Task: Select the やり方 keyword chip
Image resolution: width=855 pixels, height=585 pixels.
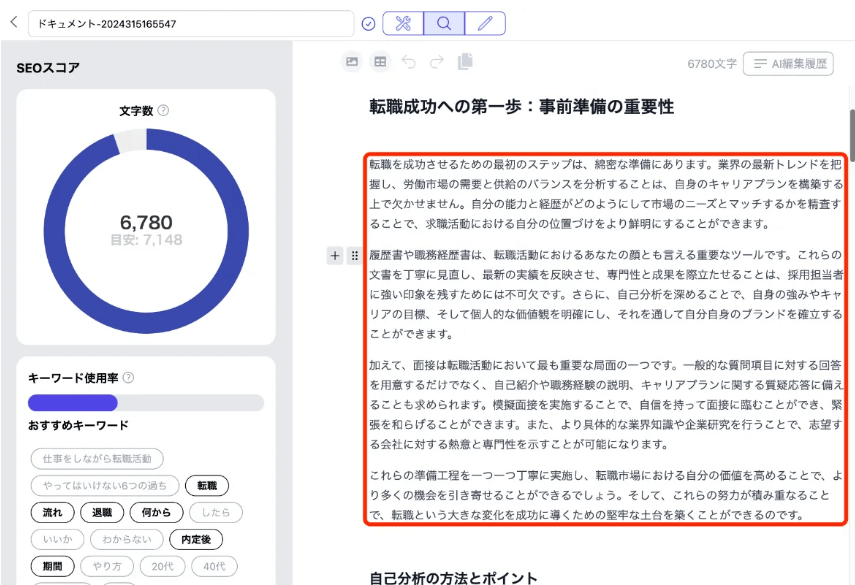Action: [107, 566]
